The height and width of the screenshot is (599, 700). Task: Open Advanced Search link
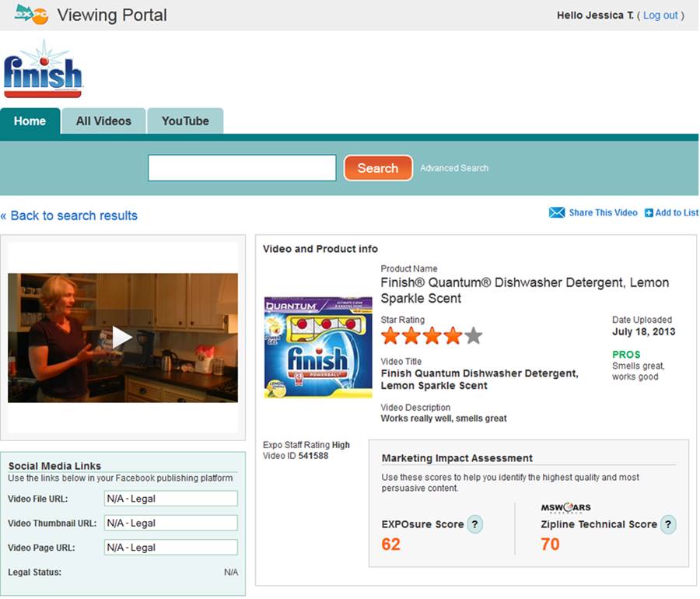[x=454, y=168]
